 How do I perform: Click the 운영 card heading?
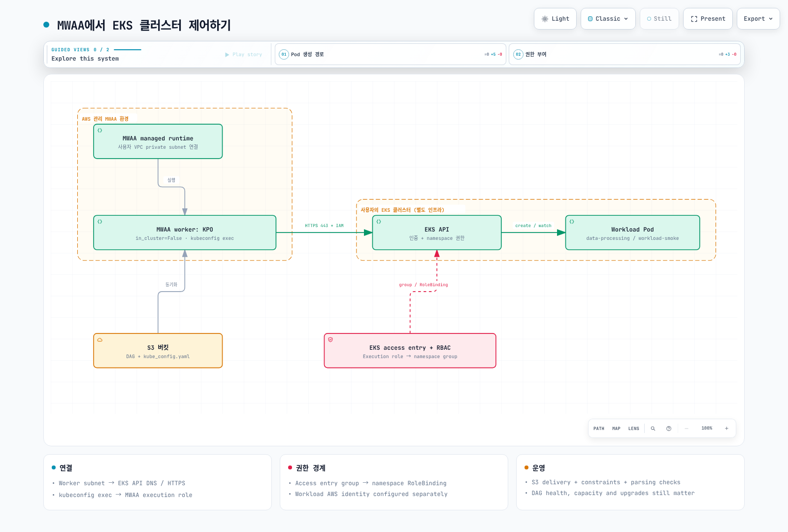[539, 468]
